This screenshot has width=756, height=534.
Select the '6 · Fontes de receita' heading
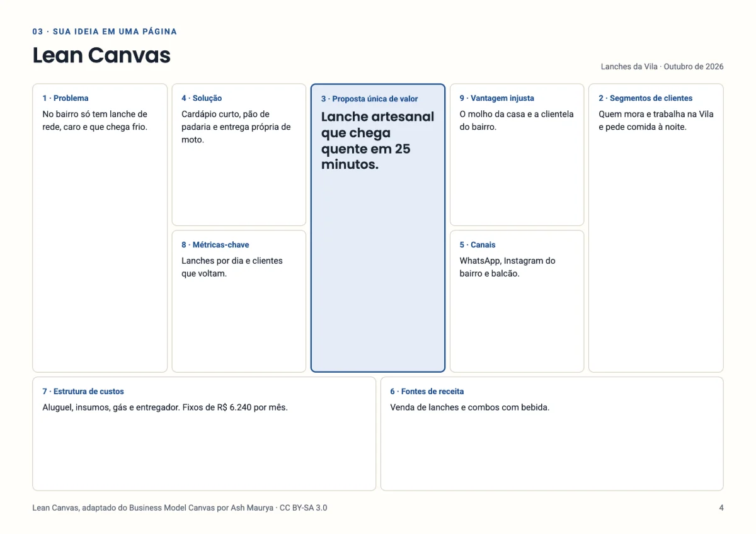(427, 392)
